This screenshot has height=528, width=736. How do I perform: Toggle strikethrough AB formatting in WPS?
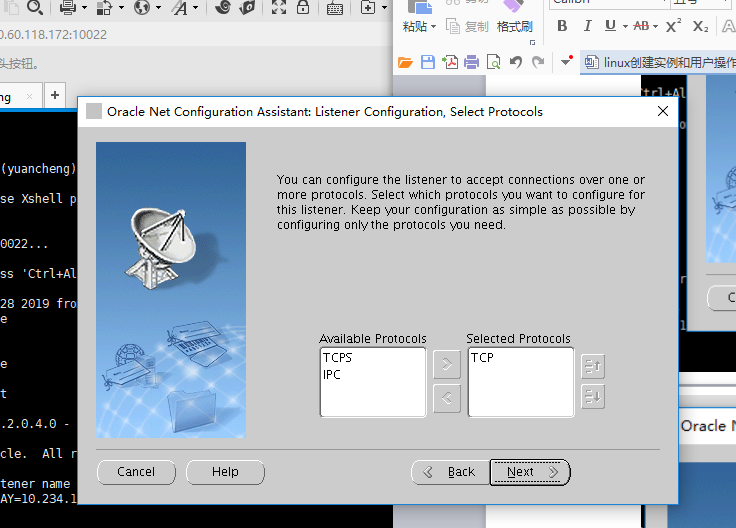[x=641, y=26]
